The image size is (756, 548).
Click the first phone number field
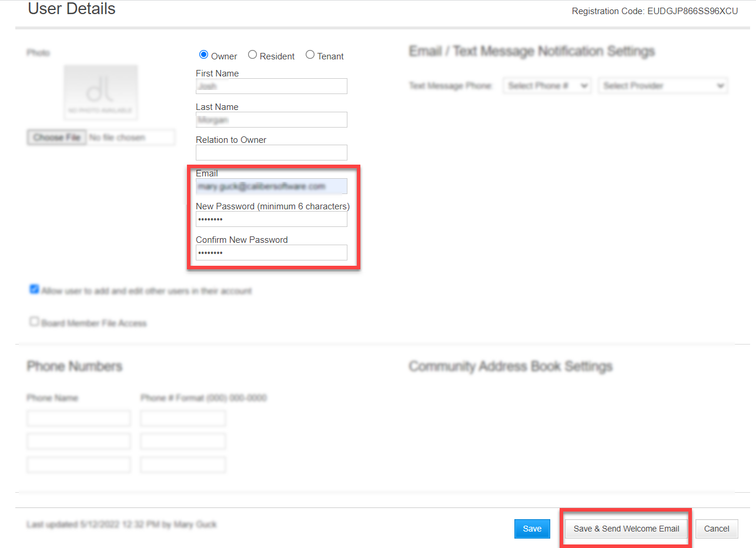(x=183, y=419)
